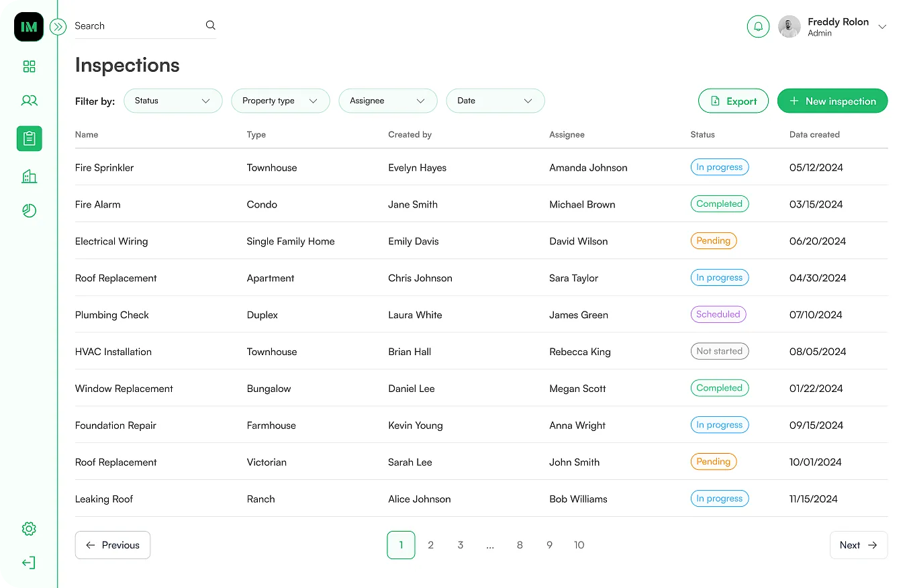The height and width of the screenshot is (588, 905).
Task: Log out using the sidebar exit icon
Action: 29,562
